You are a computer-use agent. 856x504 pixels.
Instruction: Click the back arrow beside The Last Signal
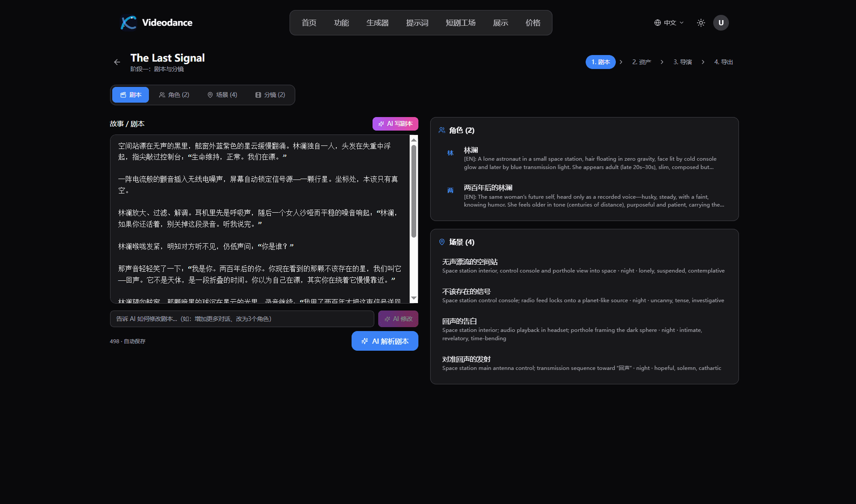[117, 62]
